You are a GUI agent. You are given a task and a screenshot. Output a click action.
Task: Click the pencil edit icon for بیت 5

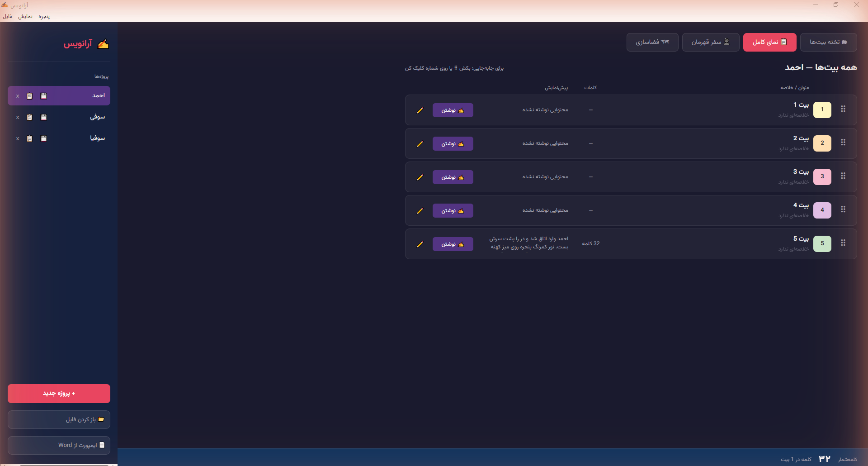pos(420,244)
